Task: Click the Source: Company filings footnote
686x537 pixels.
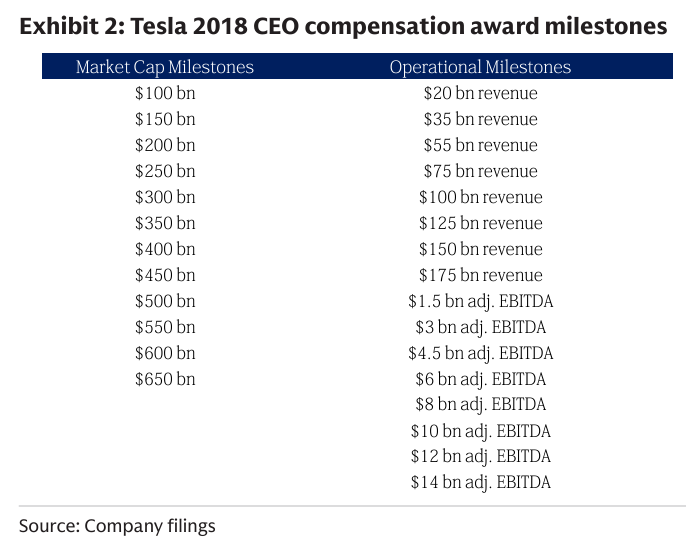Action: pyautogui.click(x=117, y=524)
